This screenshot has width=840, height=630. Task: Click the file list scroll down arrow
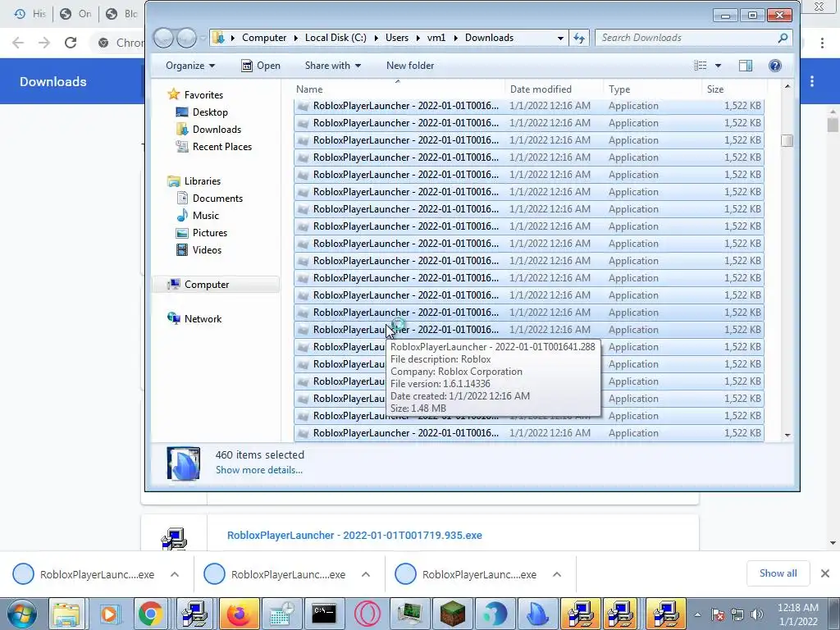point(787,435)
